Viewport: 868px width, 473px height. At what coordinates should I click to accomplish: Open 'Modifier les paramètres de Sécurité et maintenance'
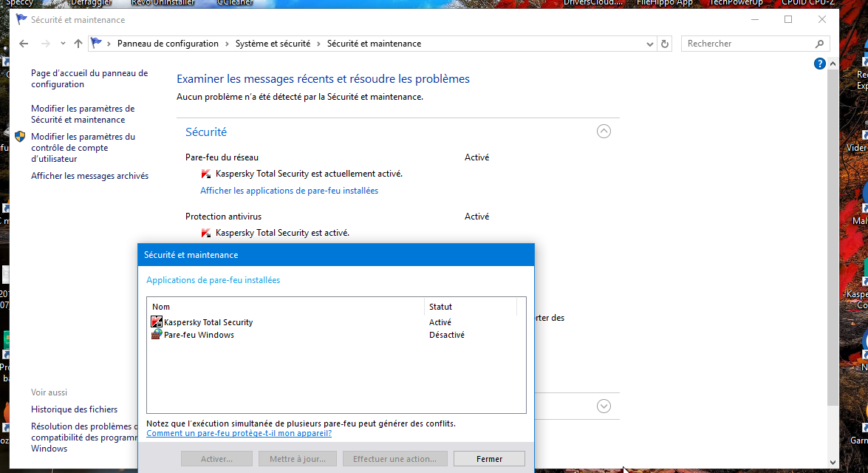pyautogui.click(x=83, y=114)
